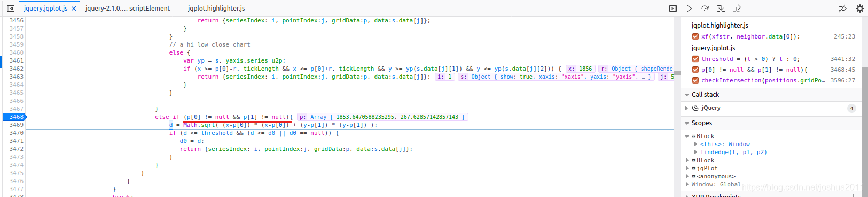
Task: Expand the findedge(l, p1, p2) entry
Action: coord(695,153)
